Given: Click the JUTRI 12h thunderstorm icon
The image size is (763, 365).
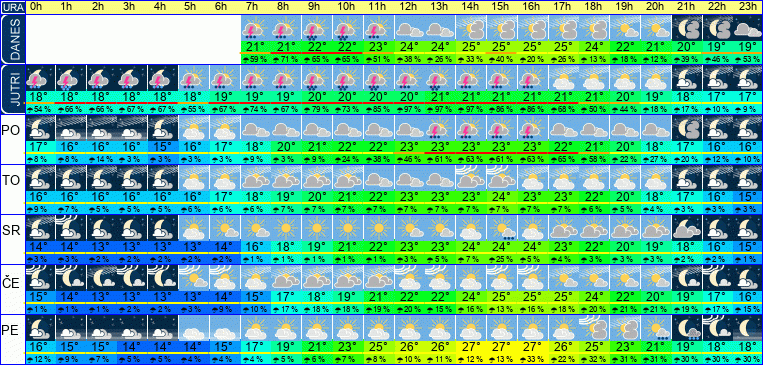Looking at the screenshot, I should click(409, 78).
